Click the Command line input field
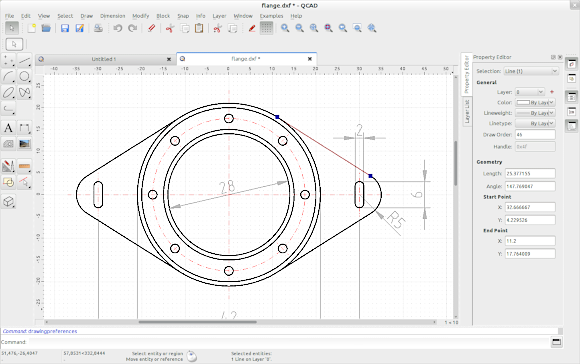This screenshot has height=364, width=580. [289, 342]
